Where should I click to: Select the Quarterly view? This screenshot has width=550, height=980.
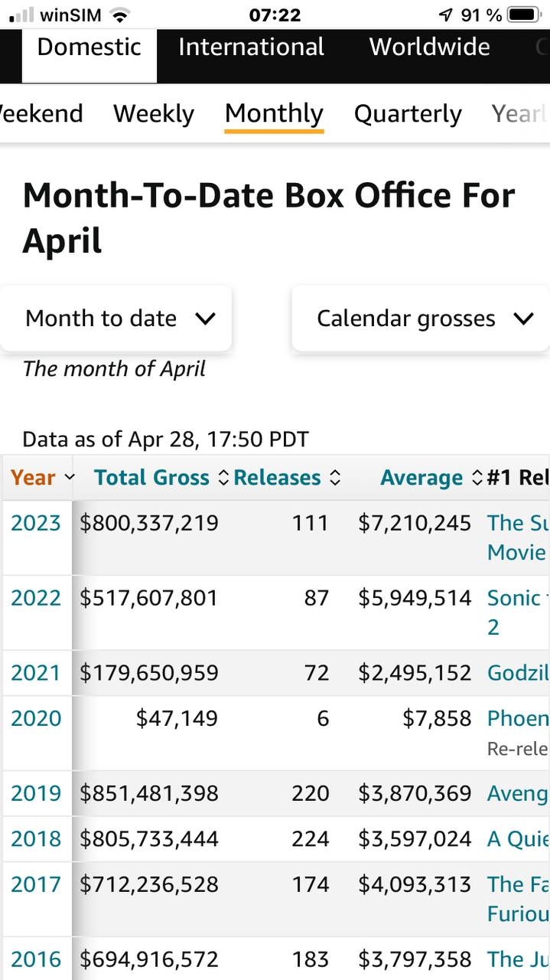(x=407, y=113)
